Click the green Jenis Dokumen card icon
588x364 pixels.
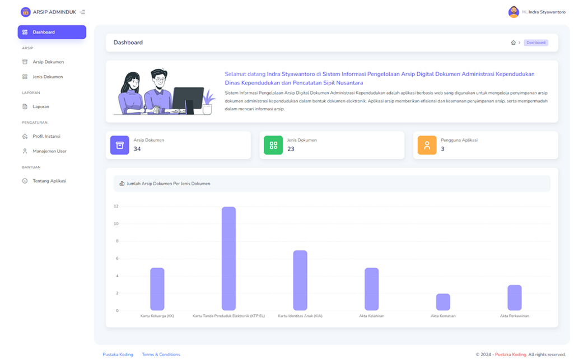(273, 145)
